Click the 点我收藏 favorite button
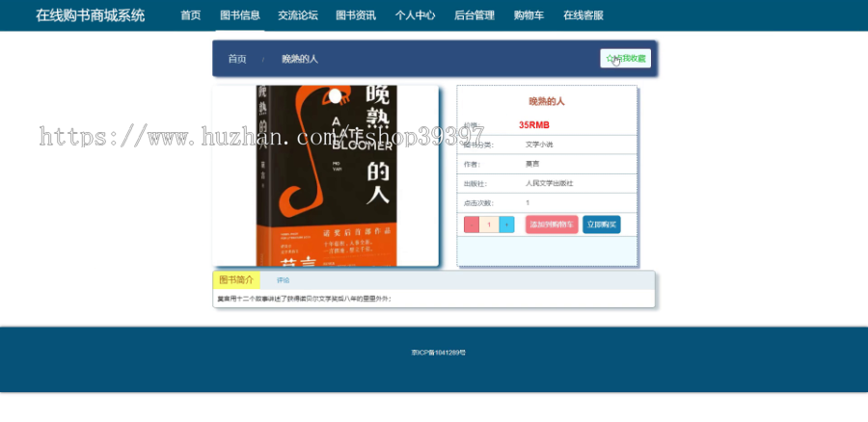Screen dimensions: 868x422 tap(626, 58)
